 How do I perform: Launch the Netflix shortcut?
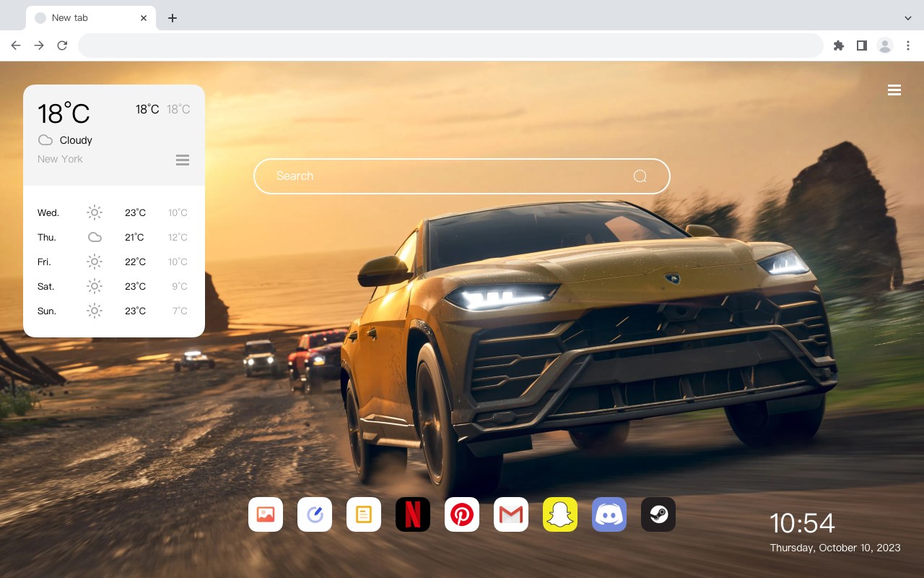(x=413, y=514)
